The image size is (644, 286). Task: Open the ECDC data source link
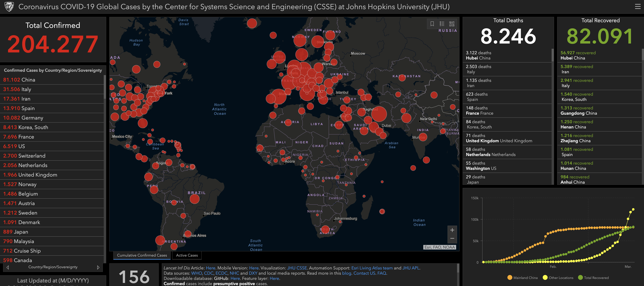pos(221,273)
